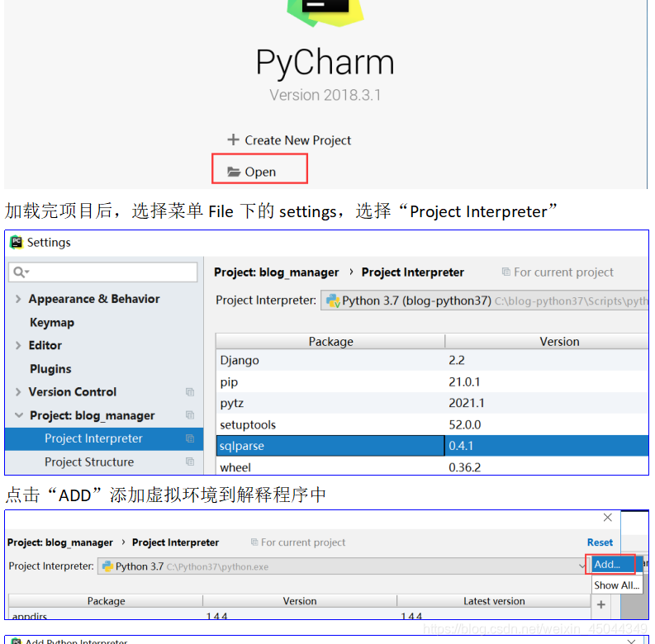The height and width of the screenshot is (644, 655).
Task: Click the Latest version column header
Action: click(x=494, y=601)
